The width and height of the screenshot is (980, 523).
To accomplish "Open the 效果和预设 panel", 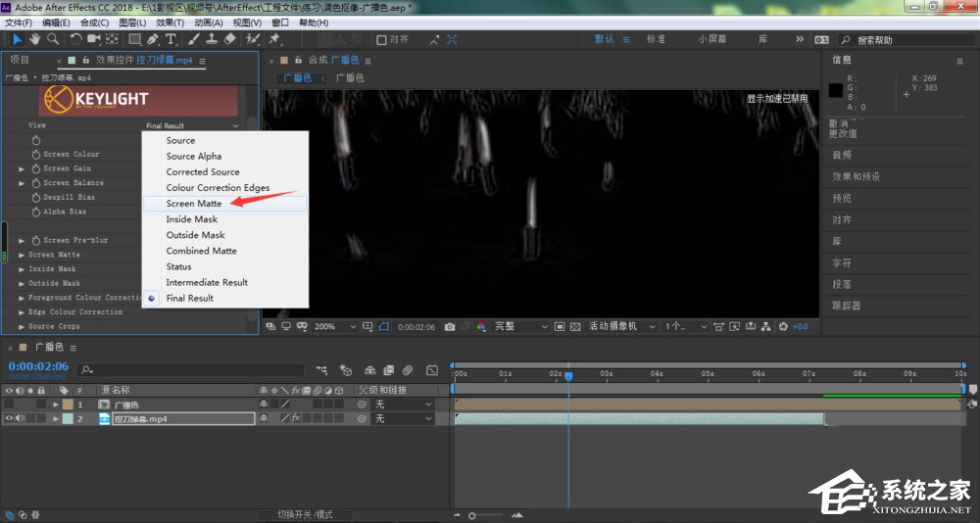I will point(856,176).
